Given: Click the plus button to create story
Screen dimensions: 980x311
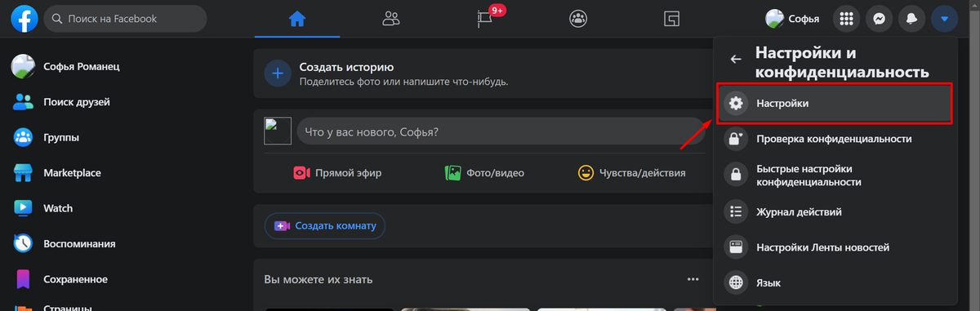Looking at the screenshot, I should pyautogui.click(x=278, y=73).
